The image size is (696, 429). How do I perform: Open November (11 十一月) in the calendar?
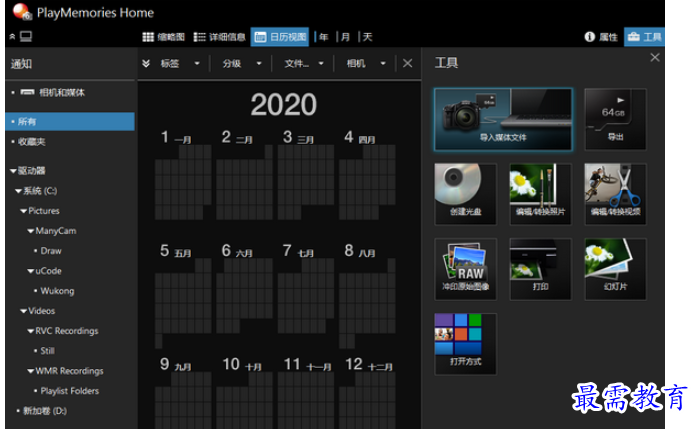click(306, 392)
